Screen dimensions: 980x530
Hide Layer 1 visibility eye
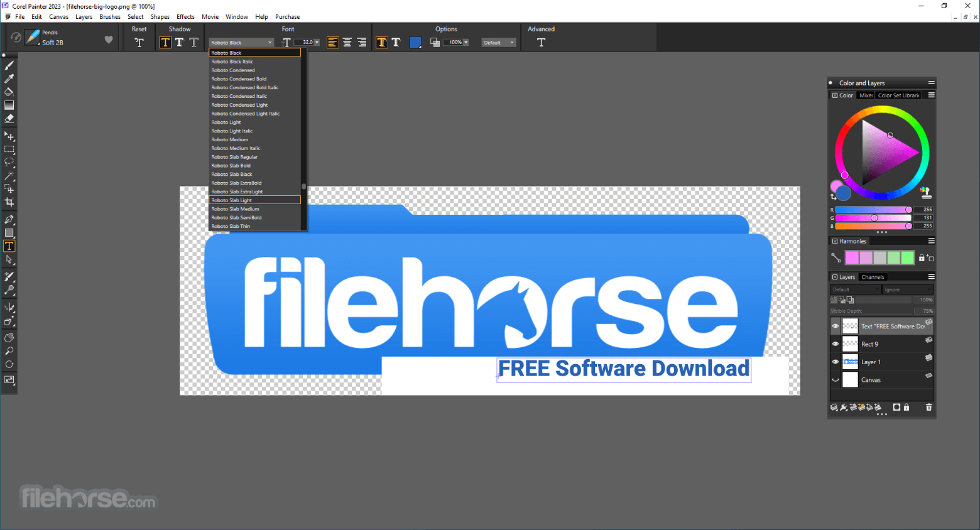836,362
